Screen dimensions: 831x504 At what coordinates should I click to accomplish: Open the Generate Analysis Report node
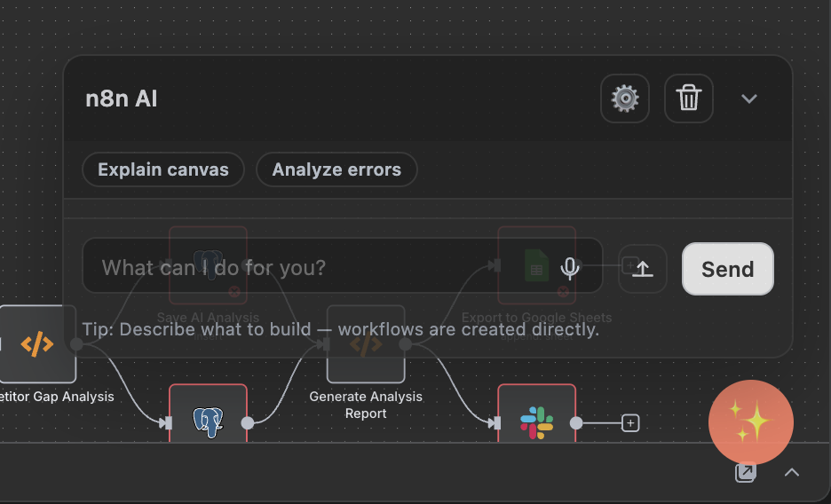(x=366, y=344)
